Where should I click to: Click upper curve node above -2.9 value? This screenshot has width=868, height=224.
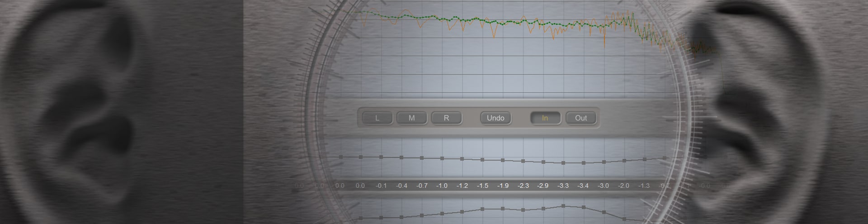(543, 162)
